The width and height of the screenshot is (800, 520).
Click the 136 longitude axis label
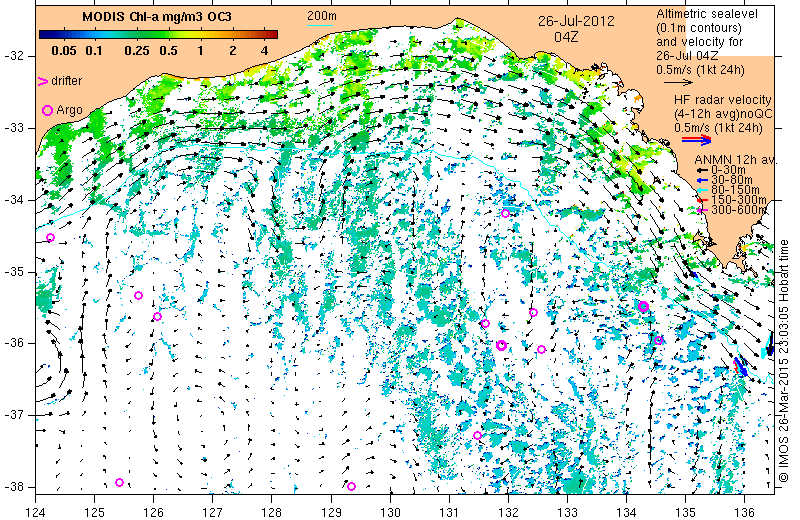[x=744, y=511]
